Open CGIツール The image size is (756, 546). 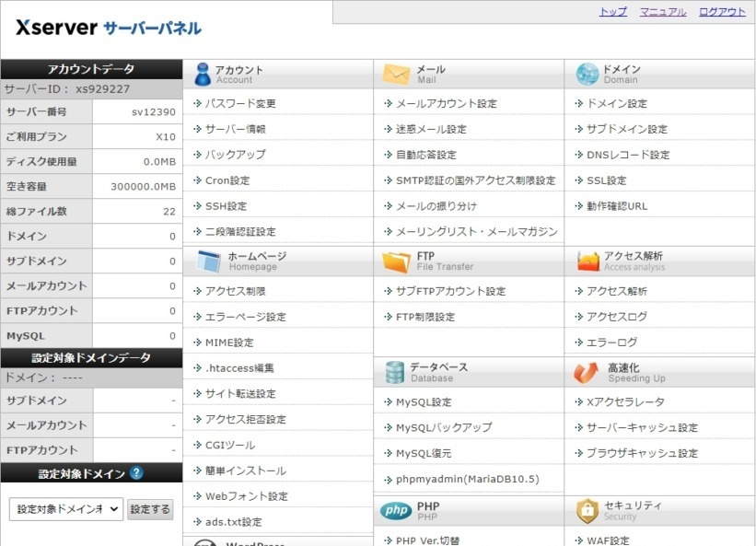(x=230, y=445)
